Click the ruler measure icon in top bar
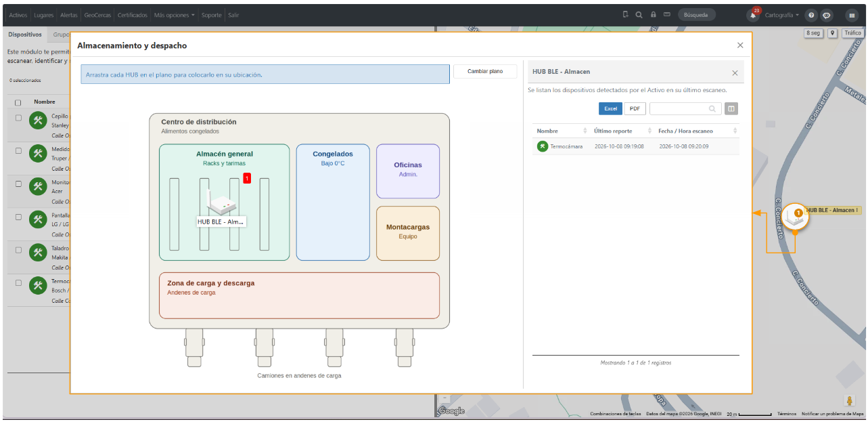 [666, 14]
